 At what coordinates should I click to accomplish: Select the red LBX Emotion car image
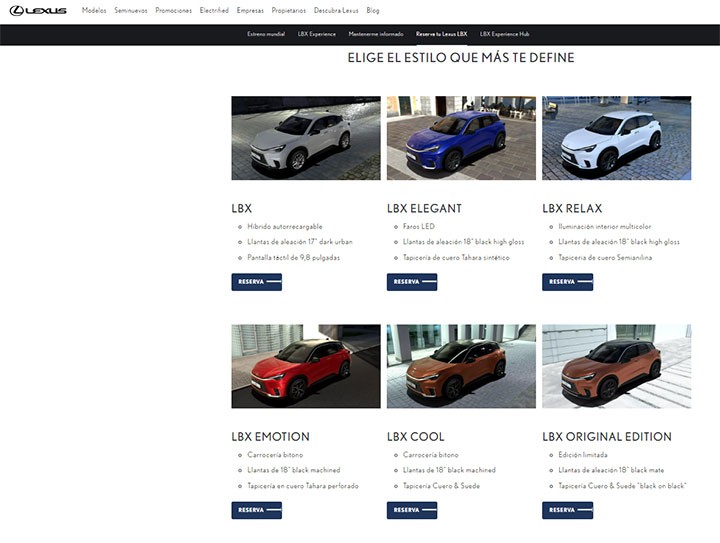pyautogui.click(x=306, y=366)
